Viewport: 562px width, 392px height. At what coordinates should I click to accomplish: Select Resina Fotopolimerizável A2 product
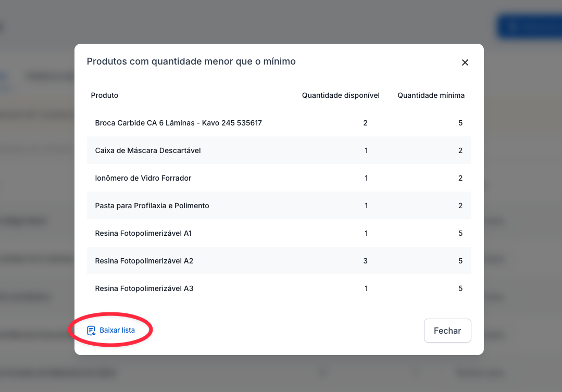(x=144, y=261)
